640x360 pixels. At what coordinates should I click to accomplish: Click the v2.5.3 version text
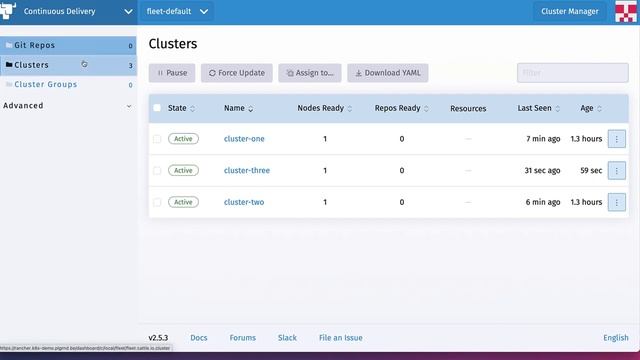pos(158,338)
